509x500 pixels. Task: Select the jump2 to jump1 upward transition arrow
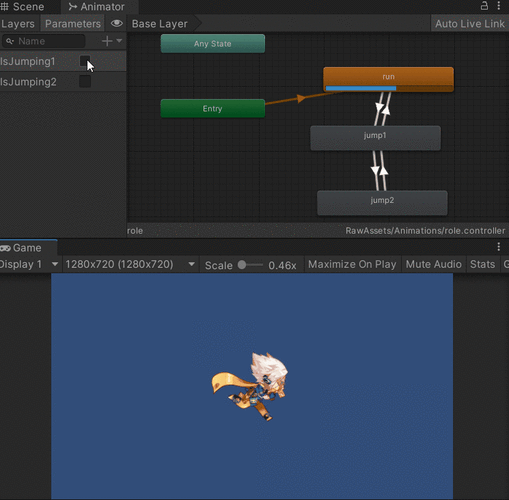pyautogui.click(x=384, y=170)
